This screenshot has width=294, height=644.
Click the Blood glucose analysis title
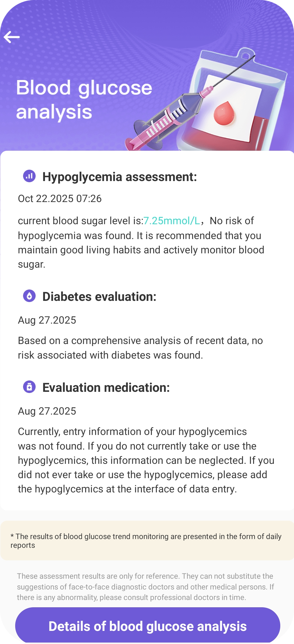tap(84, 99)
